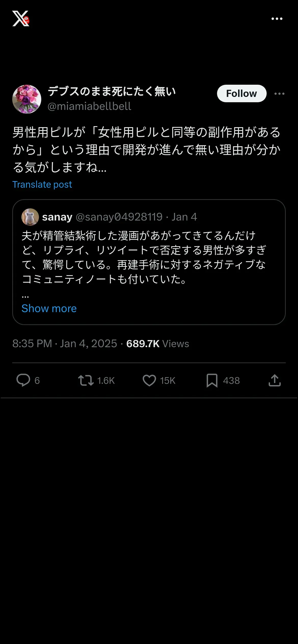Open the X logo home icon

point(21,19)
